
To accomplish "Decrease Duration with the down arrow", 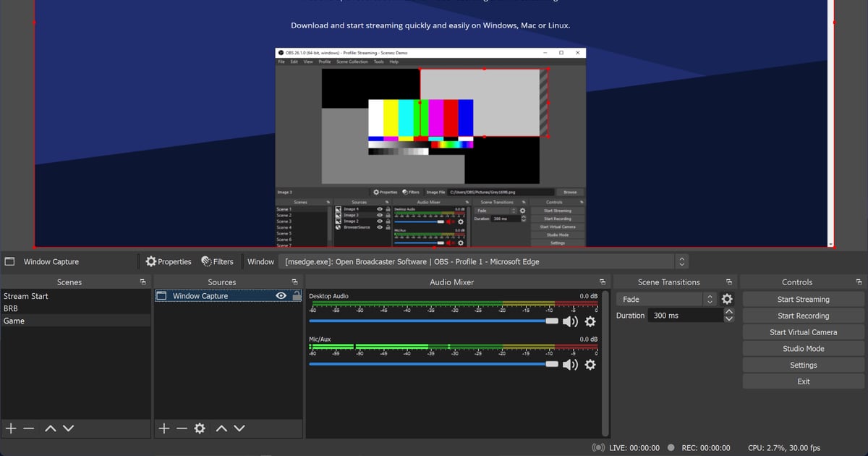I will coord(728,319).
